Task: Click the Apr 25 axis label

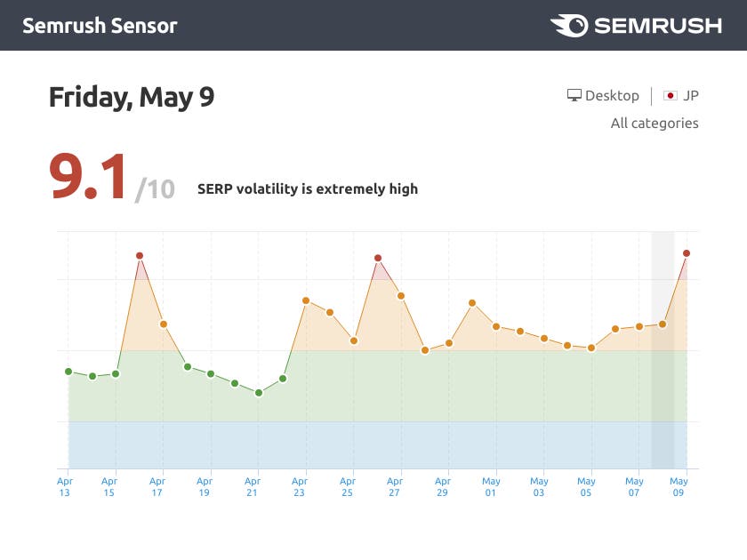Action: pyautogui.click(x=348, y=487)
